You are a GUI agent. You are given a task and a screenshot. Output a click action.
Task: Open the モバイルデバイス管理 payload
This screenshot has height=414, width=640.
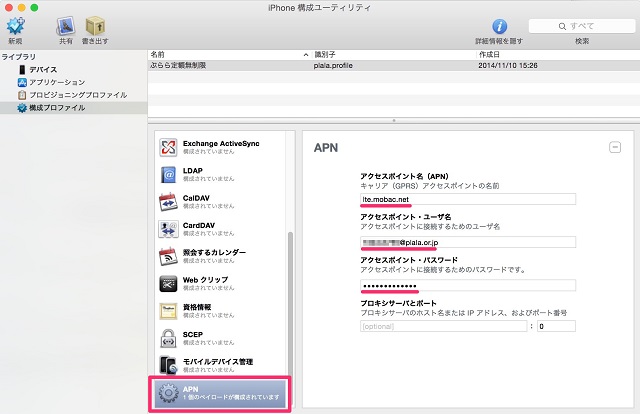[x=220, y=365]
